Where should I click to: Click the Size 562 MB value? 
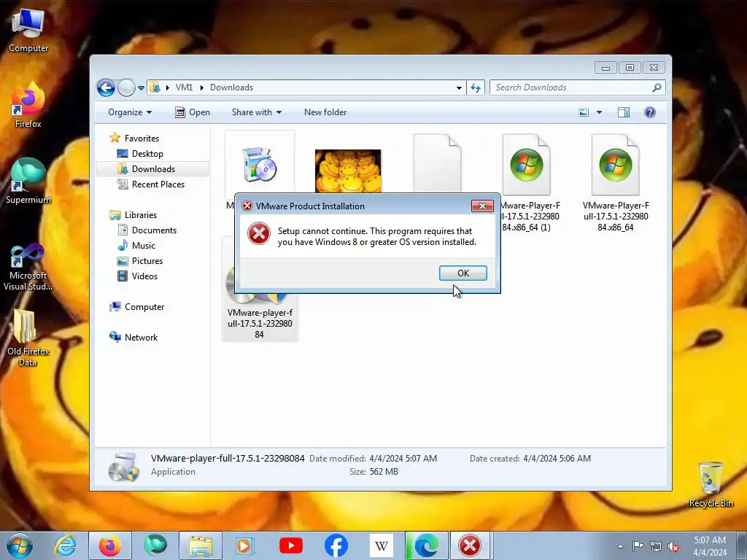coord(384,472)
